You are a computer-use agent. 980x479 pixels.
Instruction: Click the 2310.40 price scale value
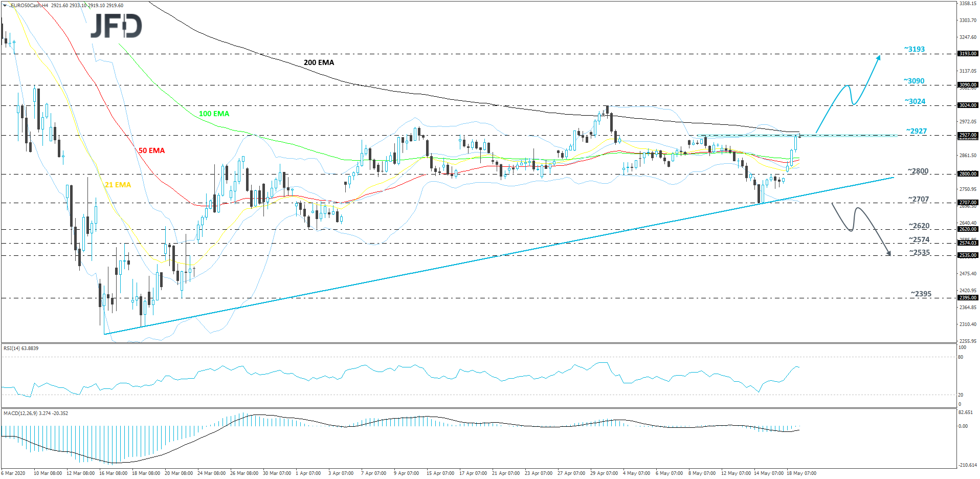968,324
